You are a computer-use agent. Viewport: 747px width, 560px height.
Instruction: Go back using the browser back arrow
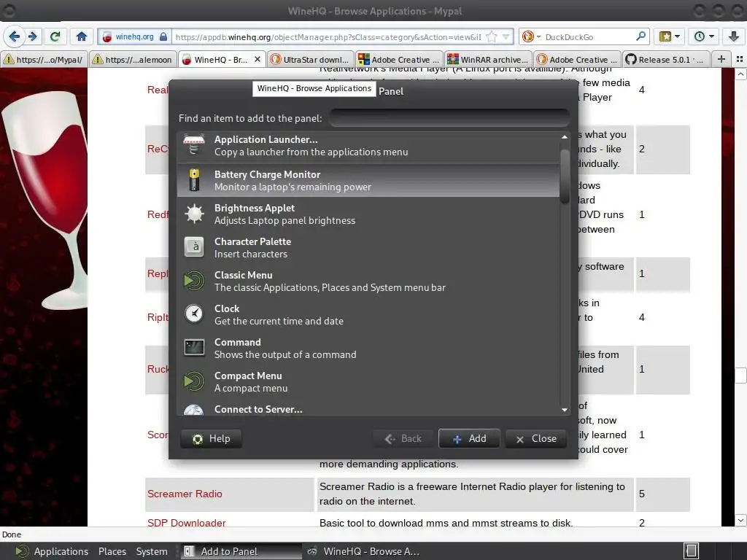coord(15,36)
